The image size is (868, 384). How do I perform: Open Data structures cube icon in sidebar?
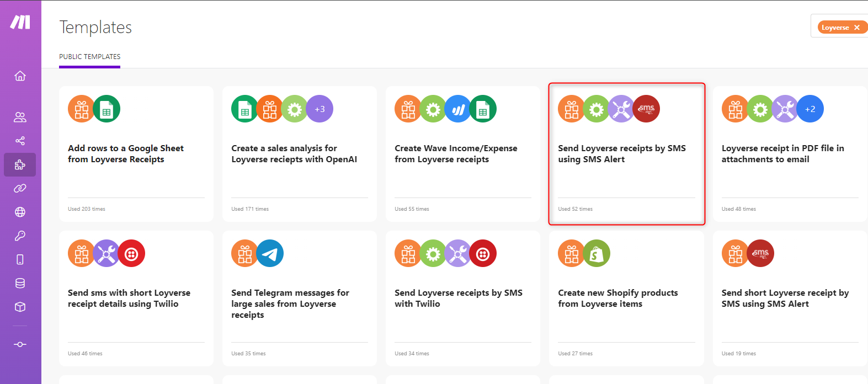pyautogui.click(x=20, y=307)
